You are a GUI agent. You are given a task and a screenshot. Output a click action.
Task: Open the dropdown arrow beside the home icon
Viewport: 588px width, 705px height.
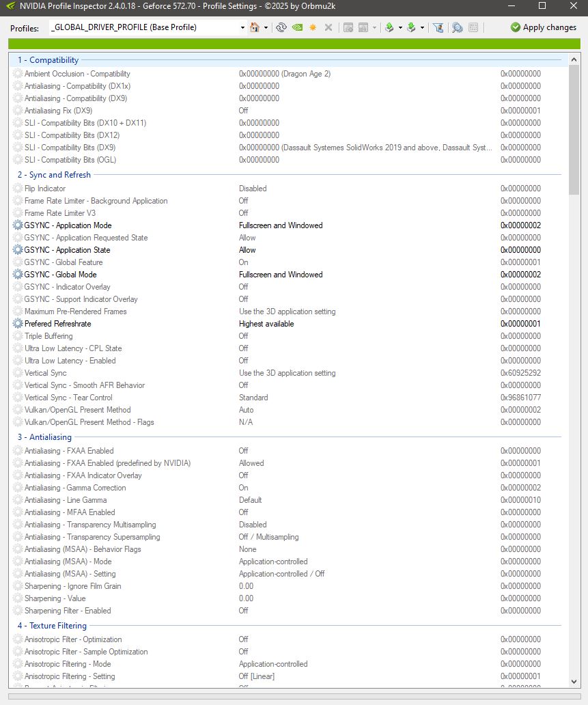coord(266,28)
